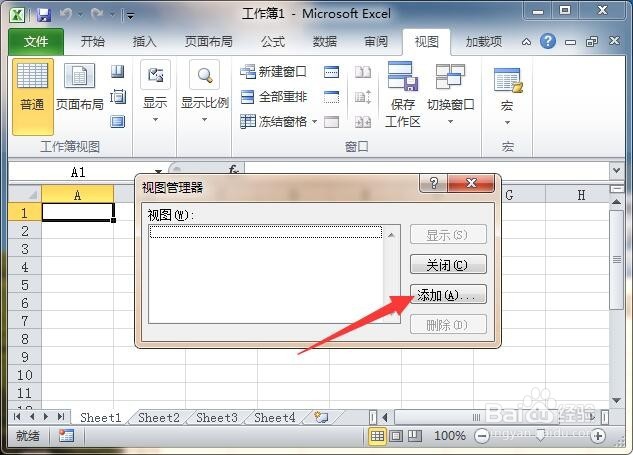Select the Normal (普通) workbook view
This screenshot has width=633, height=455.
33,97
